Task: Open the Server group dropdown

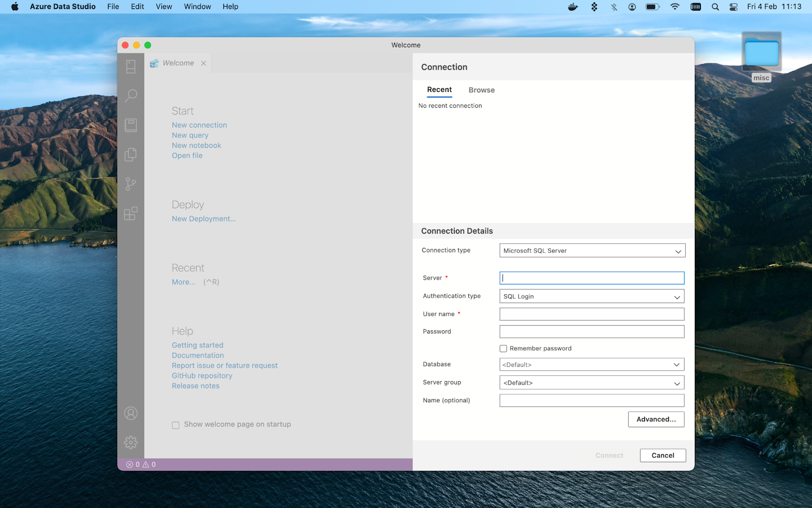Action: [591, 383]
